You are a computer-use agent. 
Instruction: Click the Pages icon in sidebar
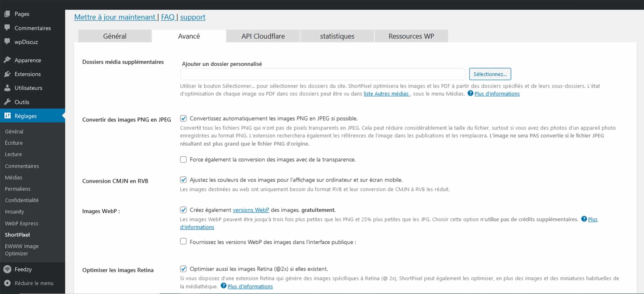[x=7, y=14]
